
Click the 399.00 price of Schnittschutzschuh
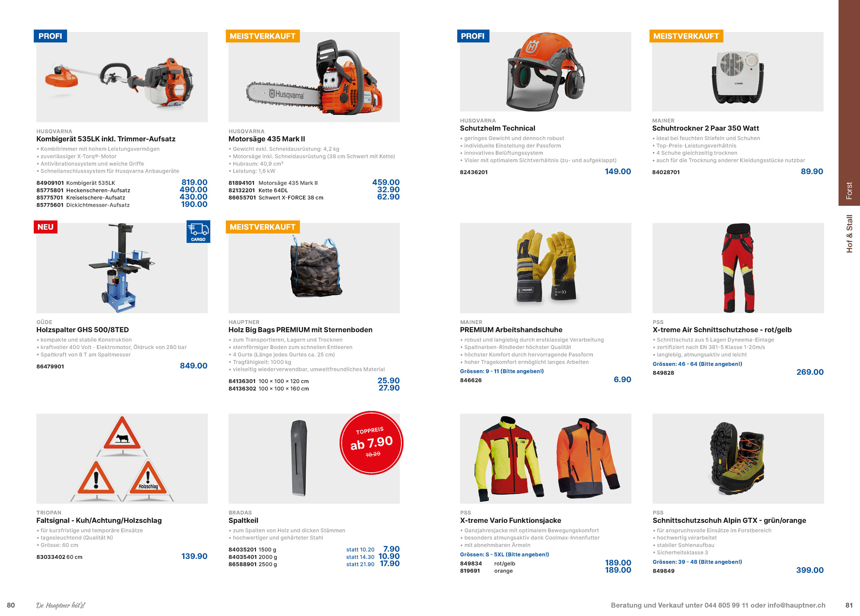809,570
